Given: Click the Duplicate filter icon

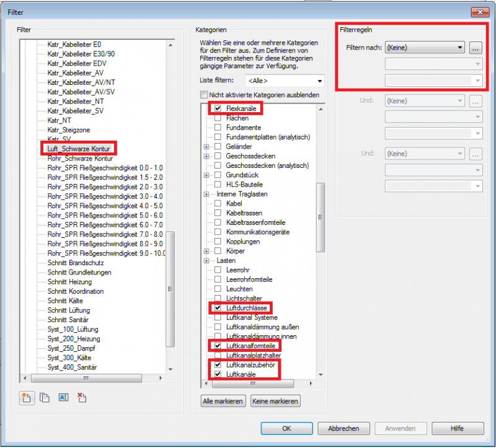Looking at the screenshot, I should (45, 398).
